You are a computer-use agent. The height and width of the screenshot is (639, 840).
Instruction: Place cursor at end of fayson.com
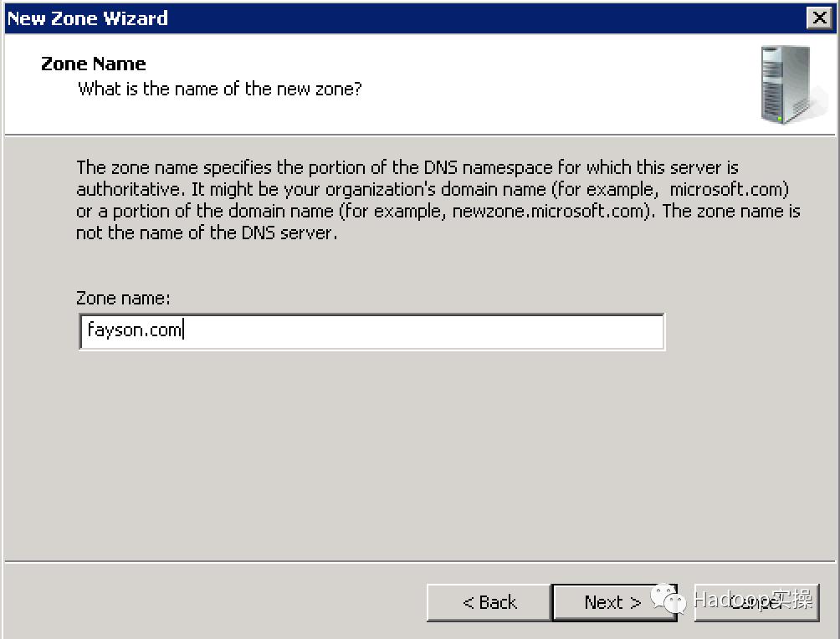point(182,331)
